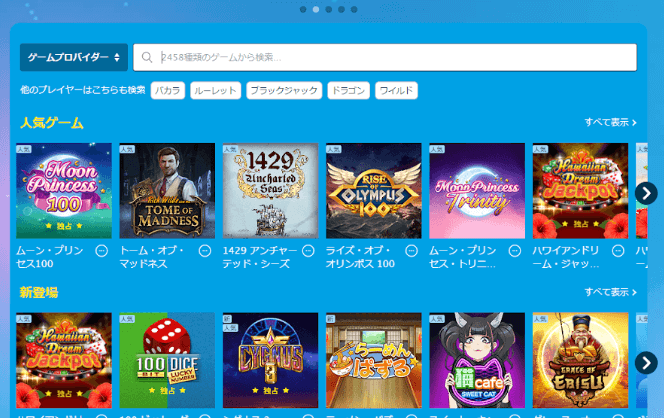Screen dimensions: 664x418
Task: Open more options for ムーン・プリンセス100
Action: point(102,251)
